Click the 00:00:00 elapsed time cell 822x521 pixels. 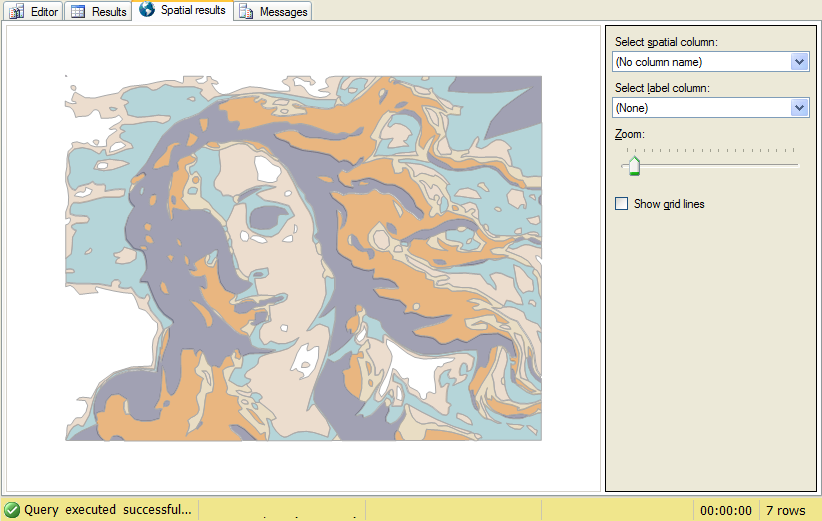click(726, 510)
